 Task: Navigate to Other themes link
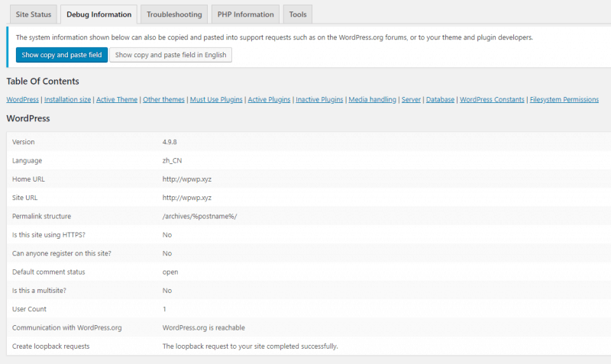tap(163, 100)
